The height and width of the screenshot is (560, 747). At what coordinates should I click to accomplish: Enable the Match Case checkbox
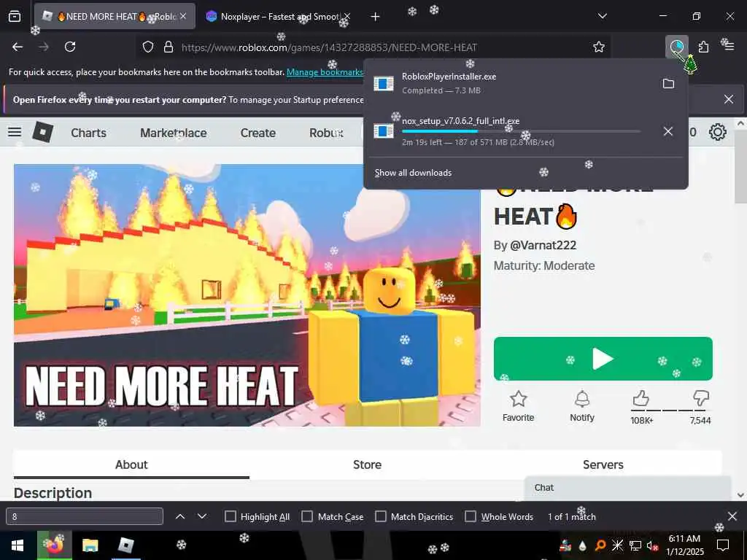(x=307, y=516)
